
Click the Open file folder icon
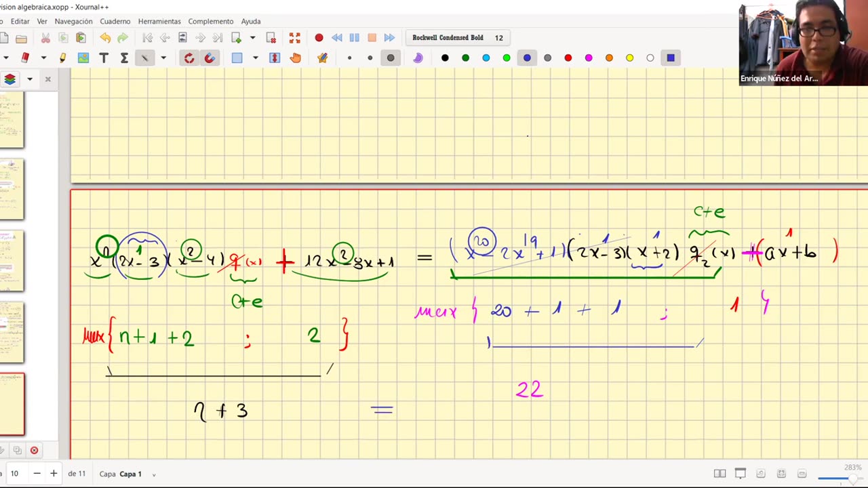pos(21,38)
